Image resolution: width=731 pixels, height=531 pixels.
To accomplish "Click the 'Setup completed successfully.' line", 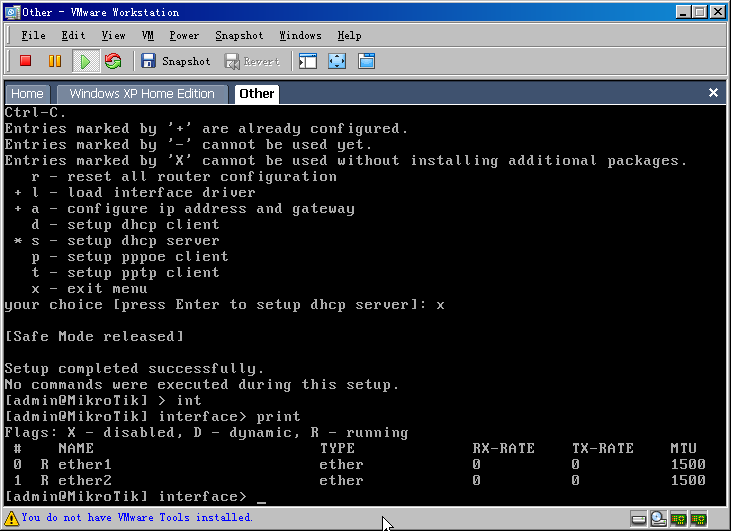I will click(x=134, y=369).
